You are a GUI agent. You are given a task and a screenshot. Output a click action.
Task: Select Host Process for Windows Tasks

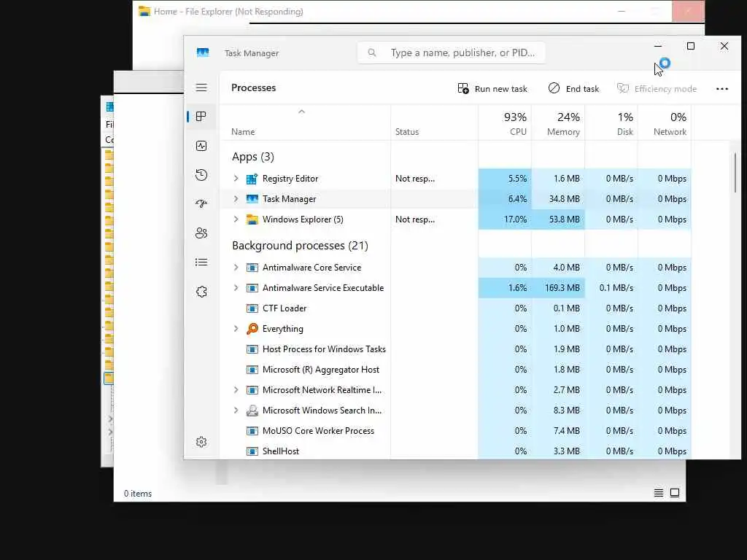pyautogui.click(x=324, y=349)
